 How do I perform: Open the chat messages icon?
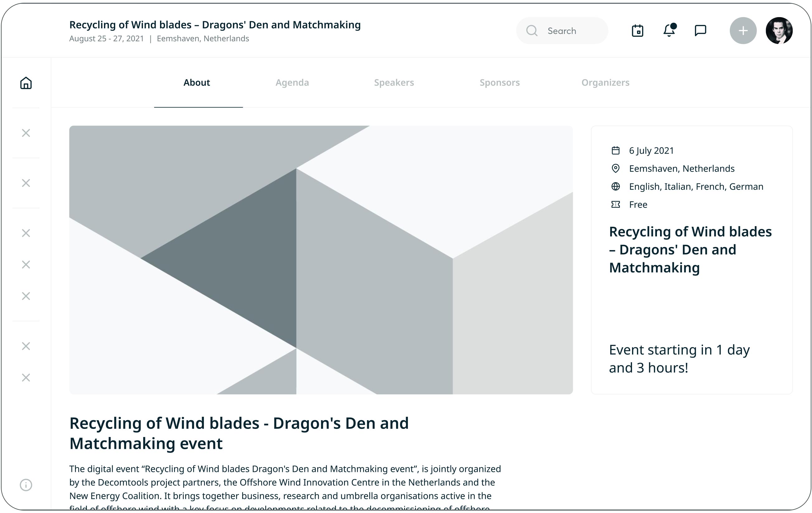pyautogui.click(x=701, y=31)
